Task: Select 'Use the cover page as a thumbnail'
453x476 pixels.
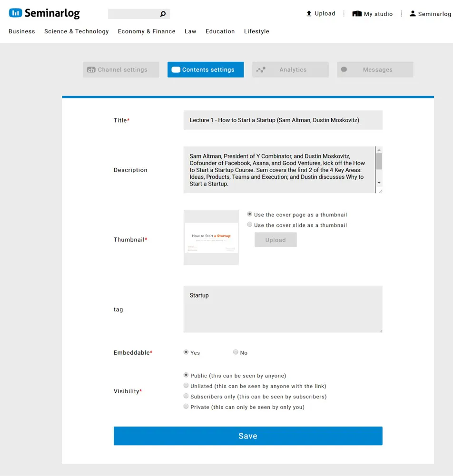Action: tap(249, 214)
